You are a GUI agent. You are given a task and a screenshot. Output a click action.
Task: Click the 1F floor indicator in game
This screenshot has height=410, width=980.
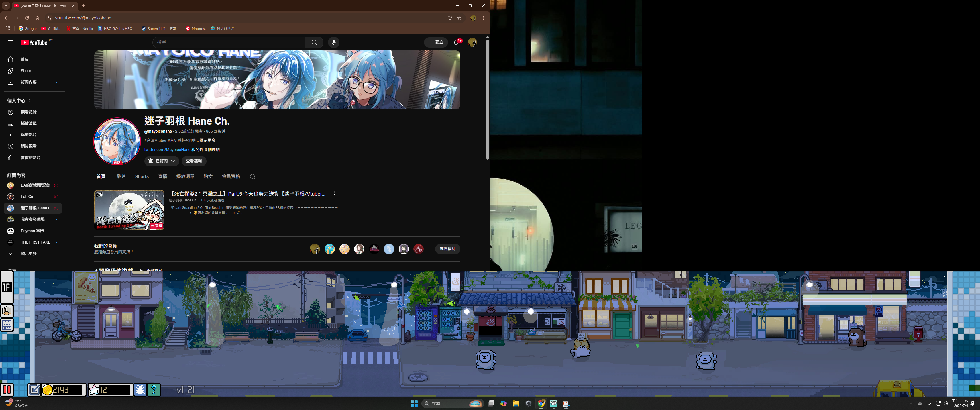point(7,287)
